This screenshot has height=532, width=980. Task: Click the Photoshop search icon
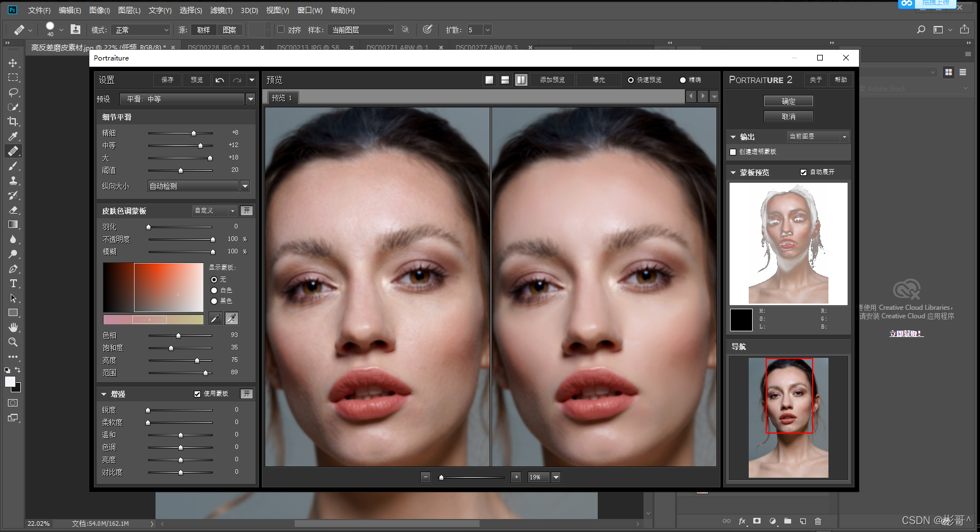[921, 29]
